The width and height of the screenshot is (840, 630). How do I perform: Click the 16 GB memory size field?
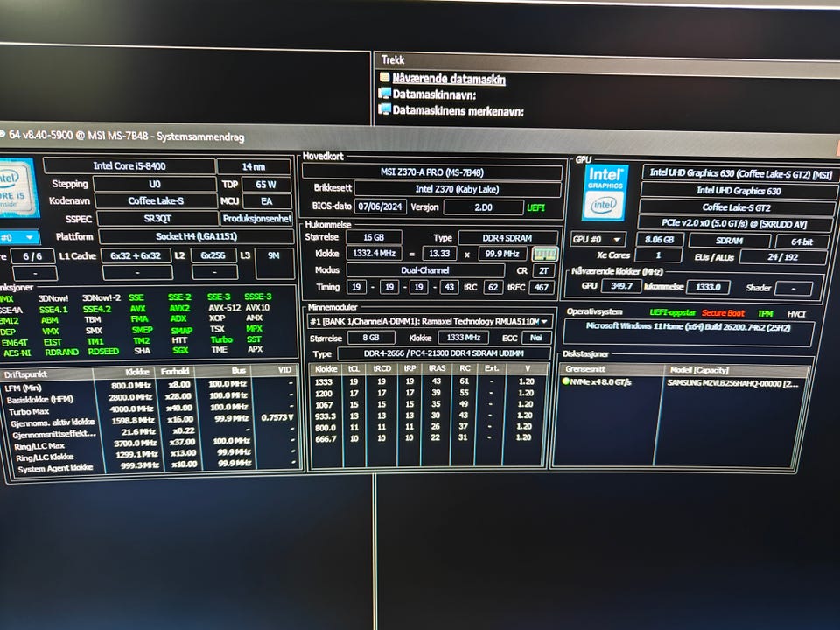(x=374, y=237)
